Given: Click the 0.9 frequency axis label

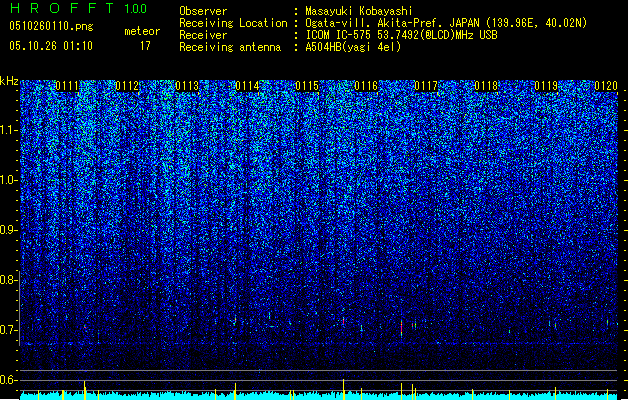Looking at the screenshot, I should (x=9, y=230).
